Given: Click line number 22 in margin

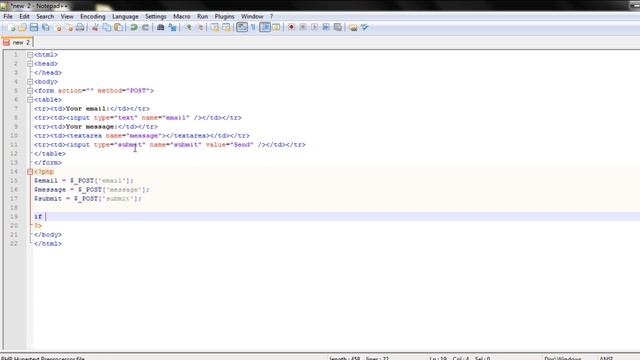Looking at the screenshot, I should click(x=14, y=244).
